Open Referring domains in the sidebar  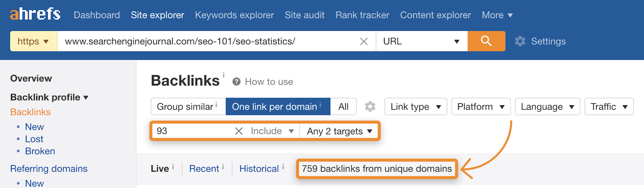(x=49, y=169)
